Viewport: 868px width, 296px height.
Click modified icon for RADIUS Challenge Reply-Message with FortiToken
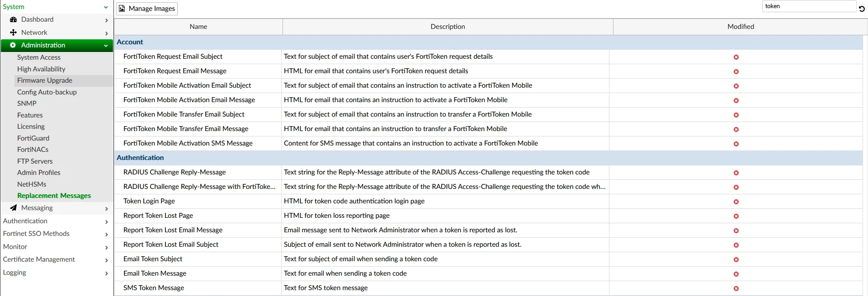pos(736,187)
